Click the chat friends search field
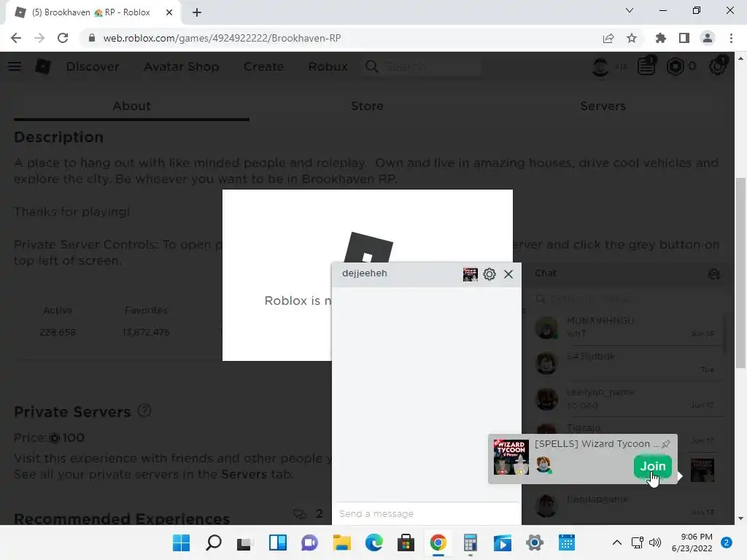 click(625, 298)
